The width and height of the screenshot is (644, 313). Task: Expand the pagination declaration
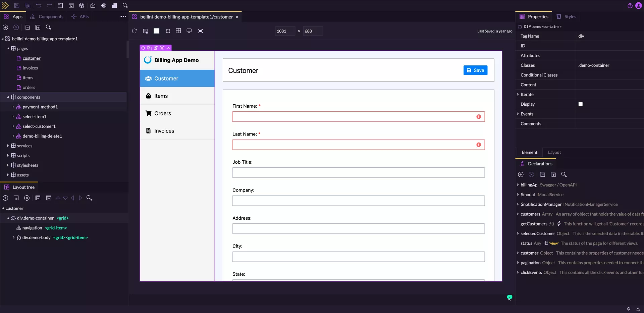(518, 263)
